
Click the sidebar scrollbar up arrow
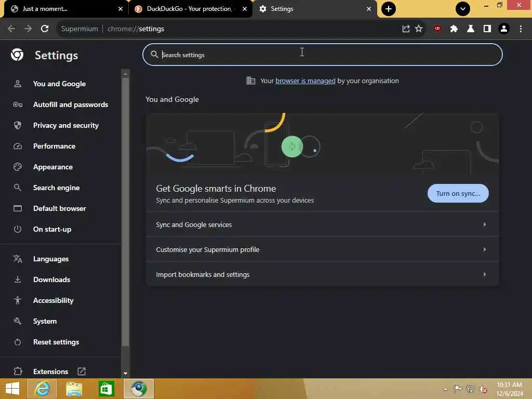[x=126, y=74]
